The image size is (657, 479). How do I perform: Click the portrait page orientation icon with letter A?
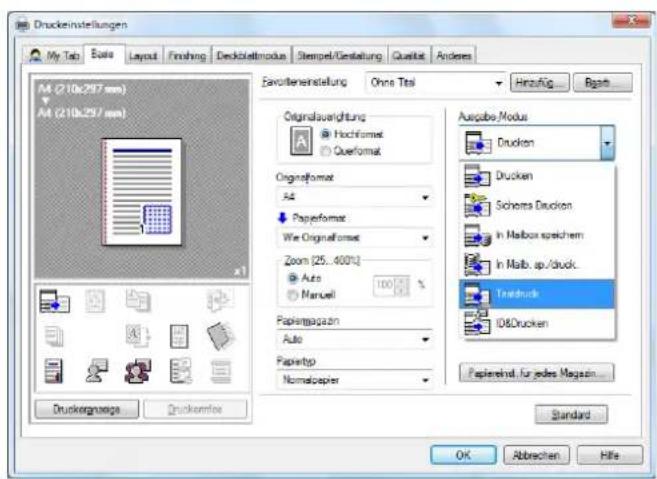click(x=301, y=141)
